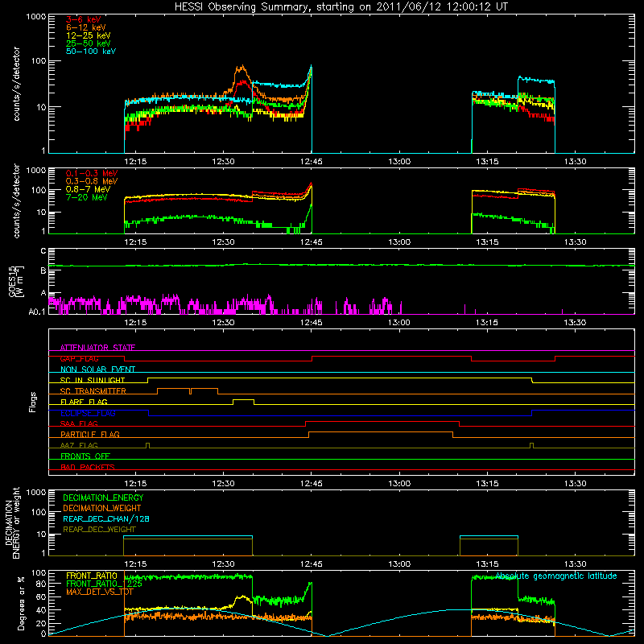The image size is (644, 644).
Task: Click the Degrees or % axis title
Action: click(x=22, y=603)
